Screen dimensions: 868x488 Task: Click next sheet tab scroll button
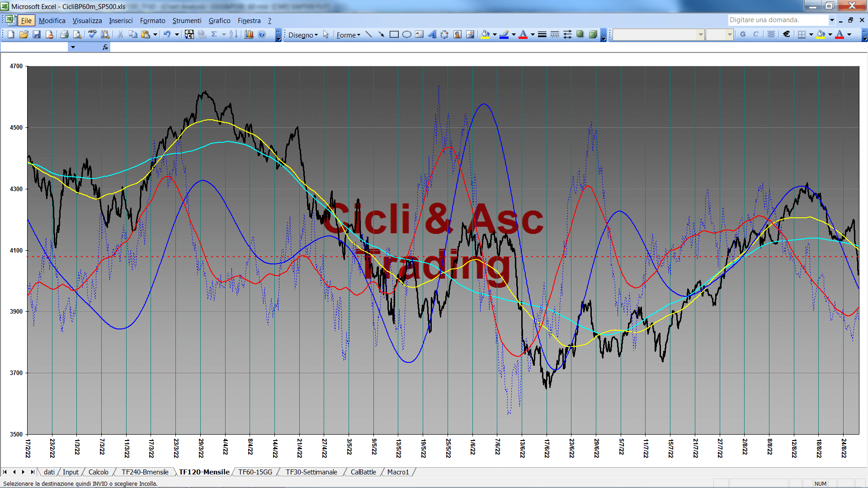tap(24, 472)
